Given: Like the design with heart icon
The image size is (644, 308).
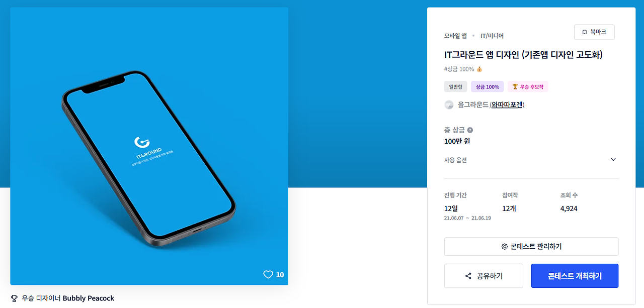Looking at the screenshot, I should 268,274.
